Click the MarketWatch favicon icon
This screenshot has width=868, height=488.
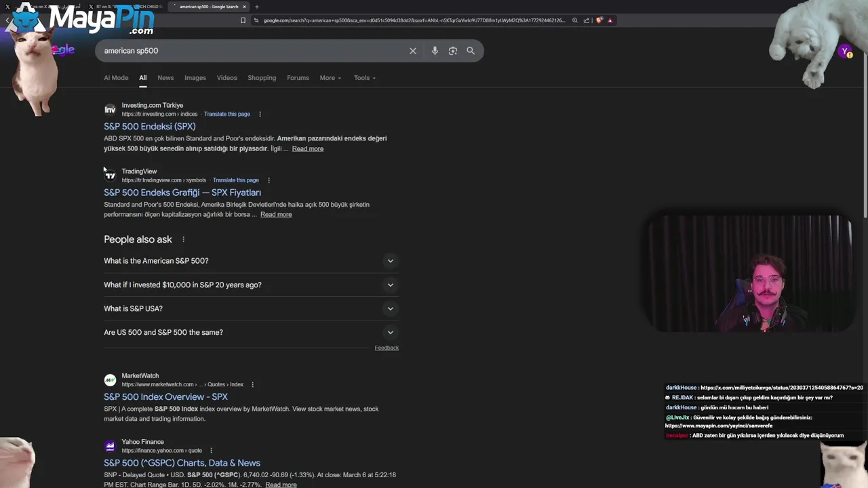tap(110, 380)
